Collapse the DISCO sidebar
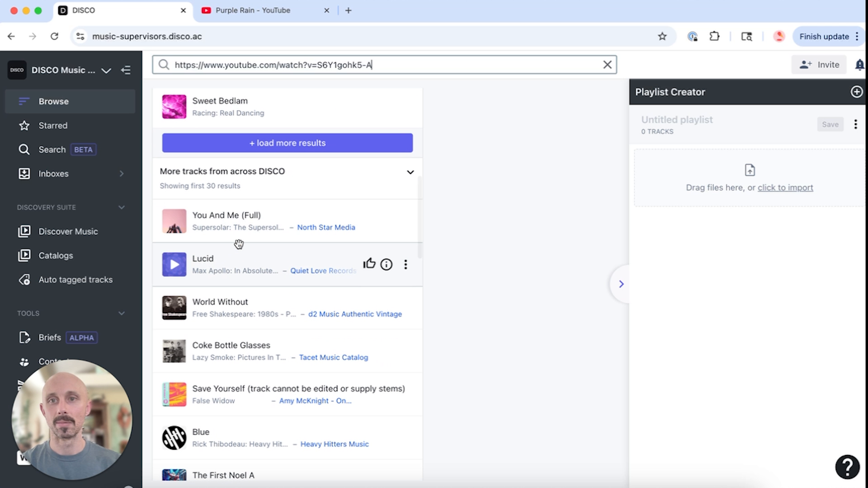Viewport: 868px width, 488px height. click(x=126, y=70)
